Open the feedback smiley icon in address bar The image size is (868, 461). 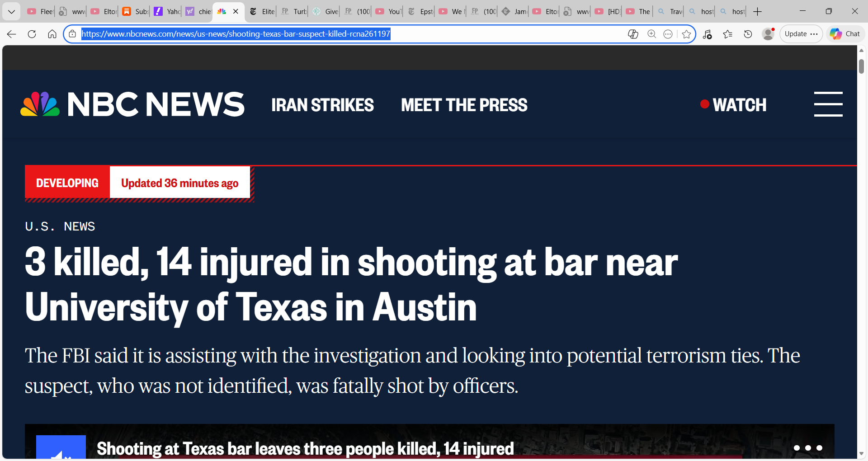[668, 34]
